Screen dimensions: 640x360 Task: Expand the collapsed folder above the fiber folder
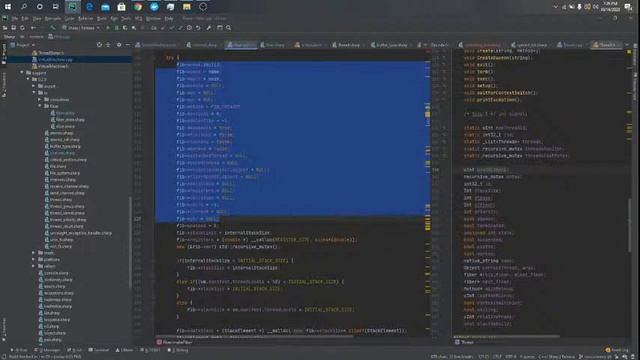pos(40,100)
